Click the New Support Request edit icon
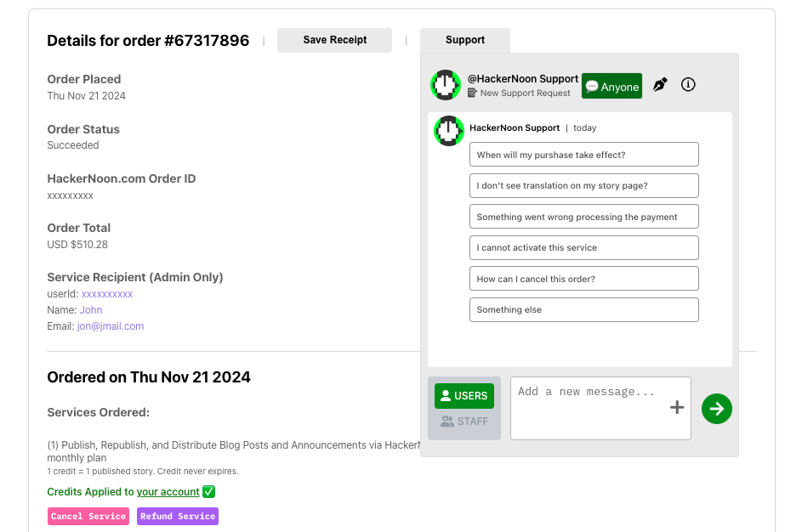Image resolution: width=785 pixels, height=532 pixels. 473,93
